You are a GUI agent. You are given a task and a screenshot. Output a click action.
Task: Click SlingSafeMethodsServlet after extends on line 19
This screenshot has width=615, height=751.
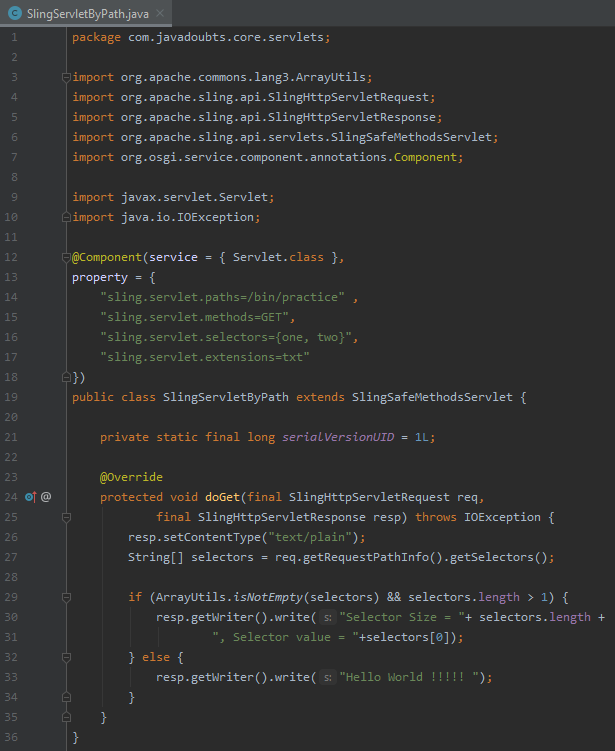pyautogui.click(x=432, y=398)
